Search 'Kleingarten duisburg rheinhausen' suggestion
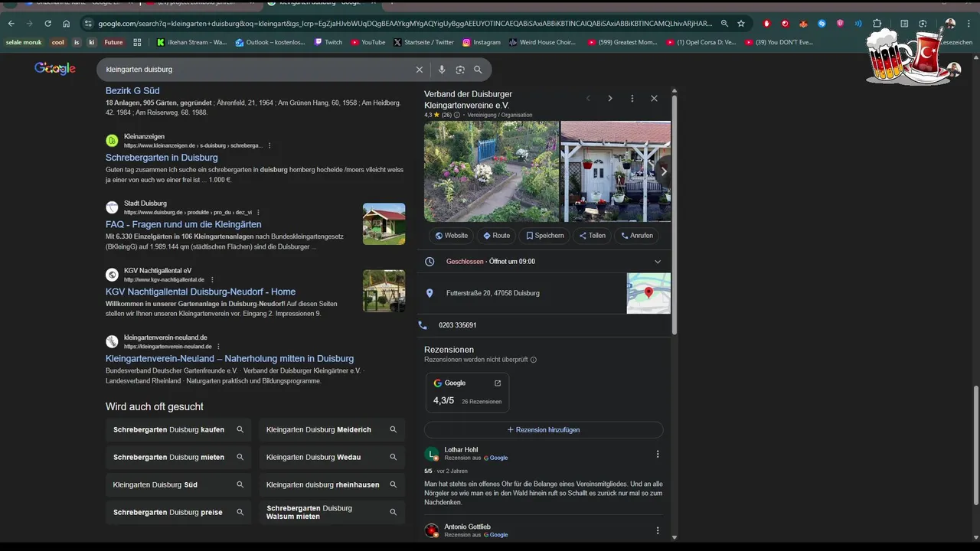Screen dimensions: 980x551 [x=332, y=485]
